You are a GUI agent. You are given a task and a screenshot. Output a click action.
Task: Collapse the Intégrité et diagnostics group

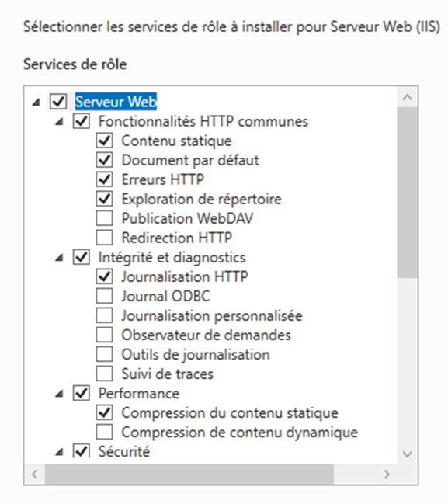click(60, 258)
